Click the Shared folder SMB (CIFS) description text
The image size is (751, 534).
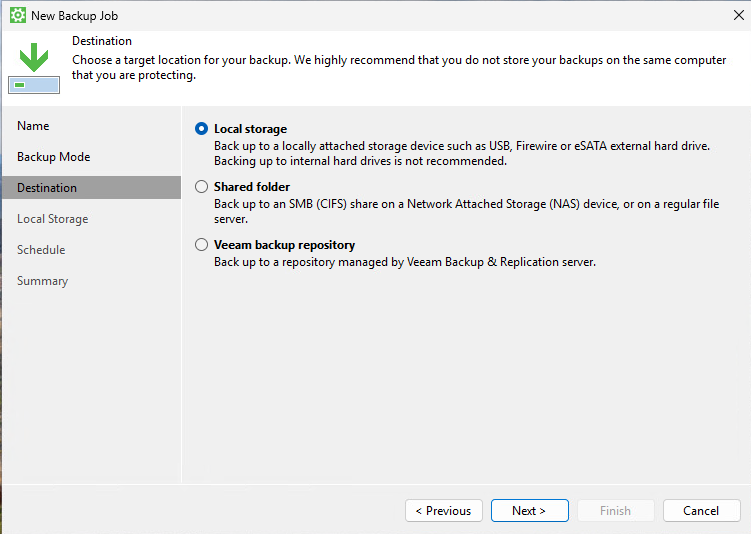(x=467, y=211)
